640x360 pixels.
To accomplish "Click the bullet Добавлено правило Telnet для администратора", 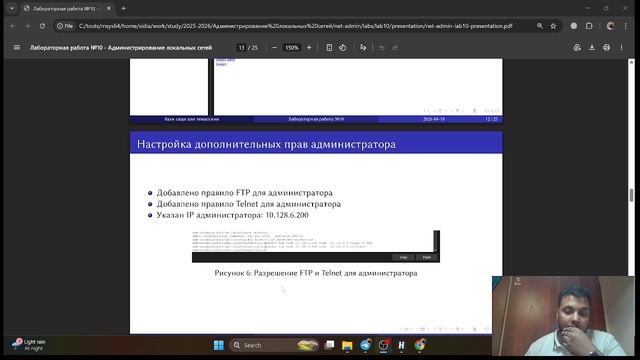I will [249, 204].
